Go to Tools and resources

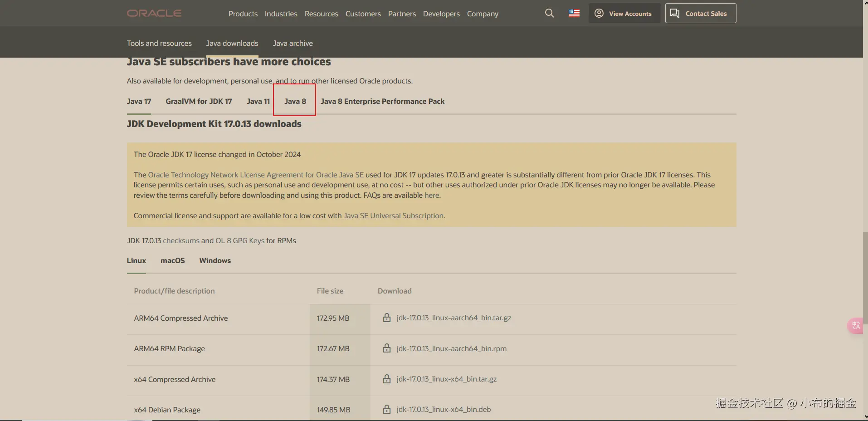pyautogui.click(x=159, y=43)
